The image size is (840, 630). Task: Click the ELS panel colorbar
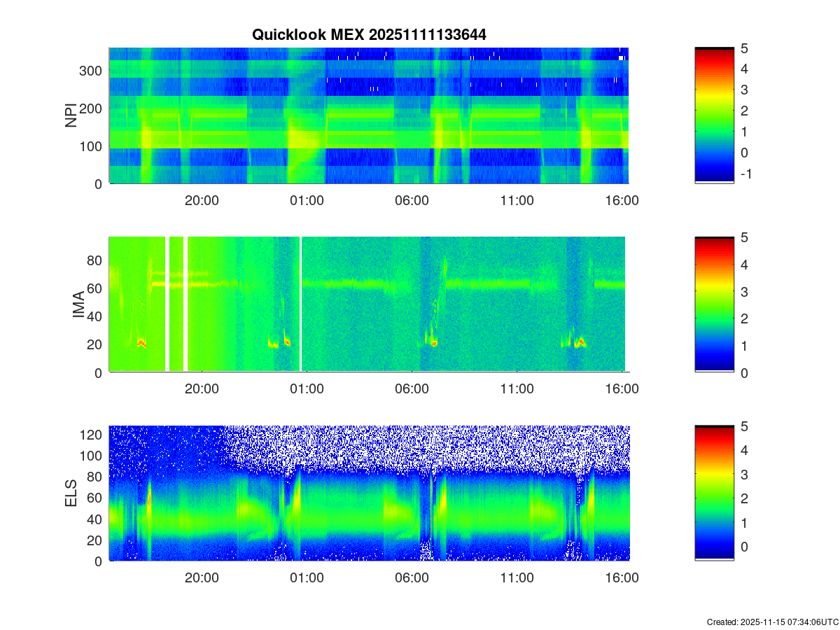coord(714,493)
